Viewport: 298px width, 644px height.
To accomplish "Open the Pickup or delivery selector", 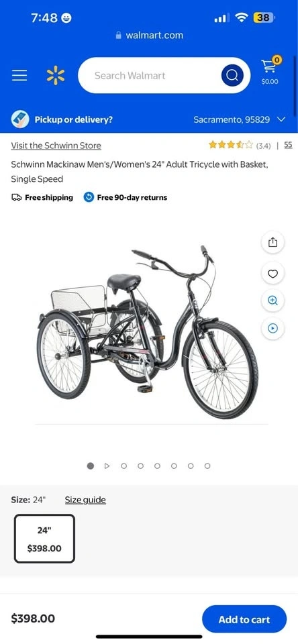I will tap(62, 119).
